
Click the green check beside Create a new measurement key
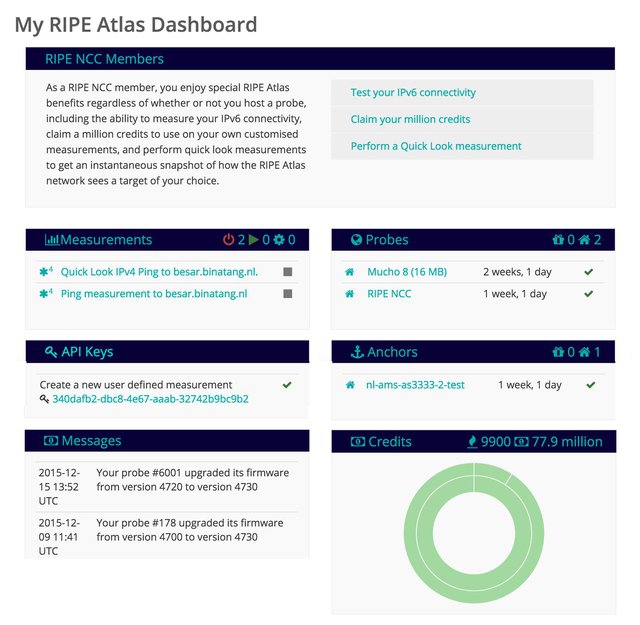point(287,385)
